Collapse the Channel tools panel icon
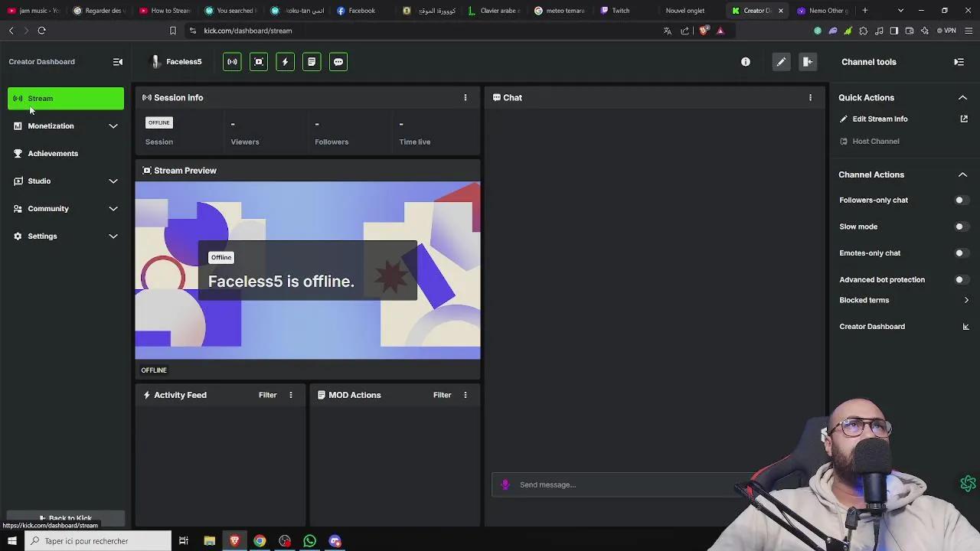The height and width of the screenshot is (551, 980). (959, 62)
